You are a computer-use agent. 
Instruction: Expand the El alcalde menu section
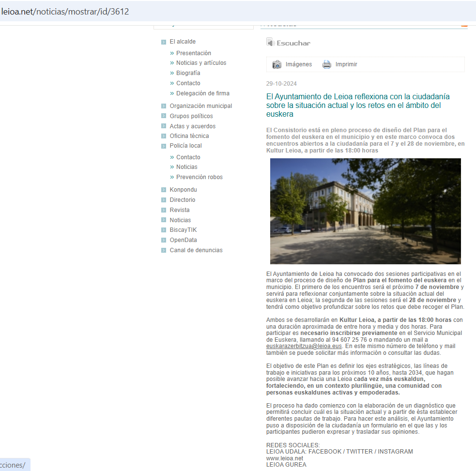point(183,42)
